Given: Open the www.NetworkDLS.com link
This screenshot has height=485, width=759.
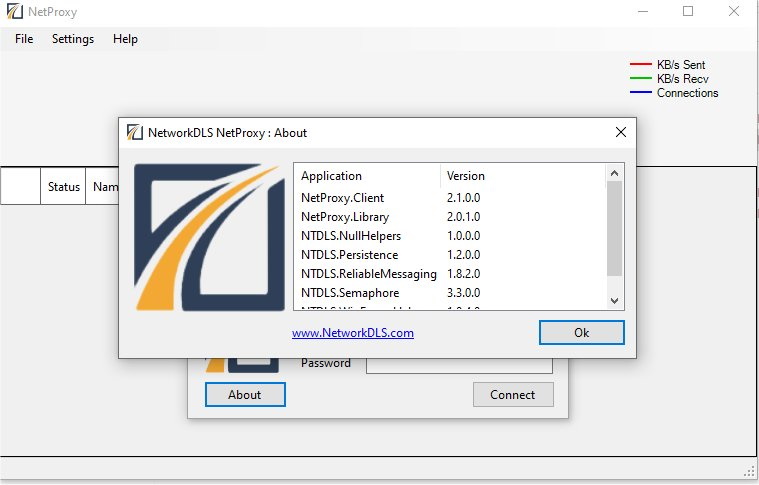Looking at the screenshot, I should coord(352,333).
